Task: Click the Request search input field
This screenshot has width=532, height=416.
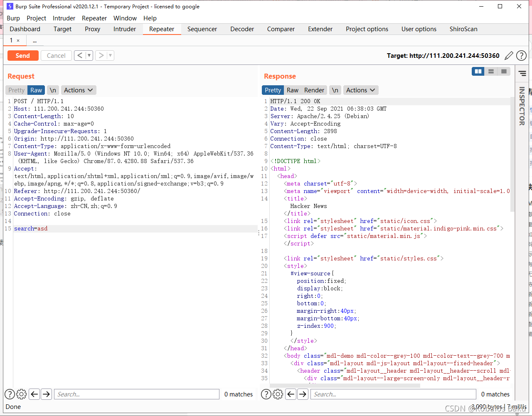Action: 137,394
